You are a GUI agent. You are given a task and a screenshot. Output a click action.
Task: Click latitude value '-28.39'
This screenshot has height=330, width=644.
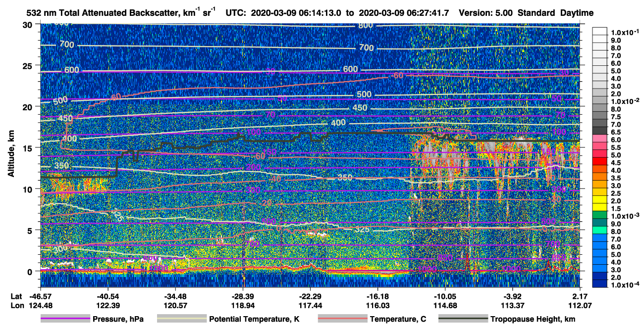click(243, 296)
